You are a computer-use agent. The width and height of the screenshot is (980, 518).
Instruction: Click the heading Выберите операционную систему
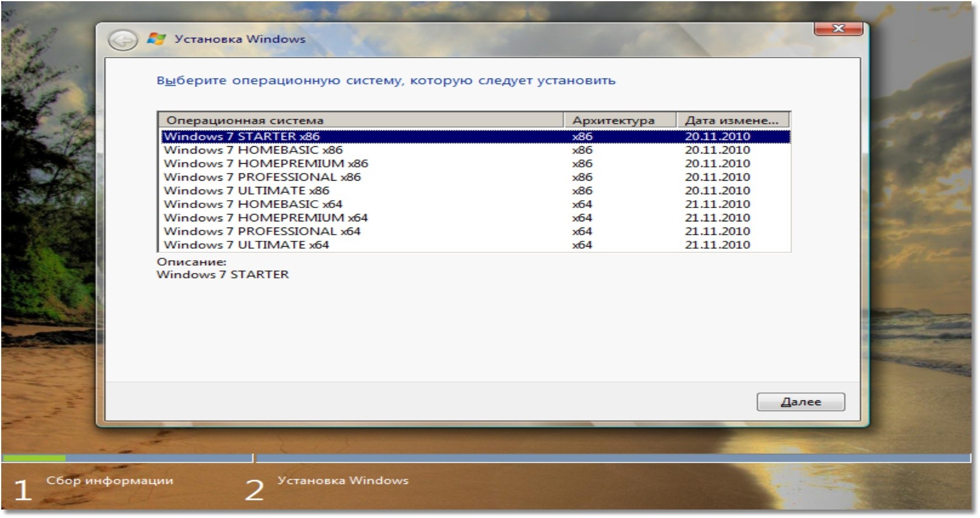click(x=386, y=80)
